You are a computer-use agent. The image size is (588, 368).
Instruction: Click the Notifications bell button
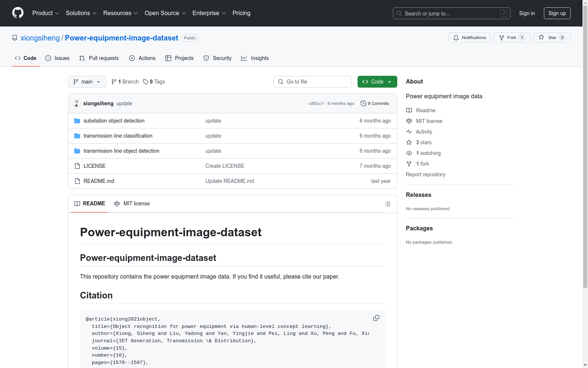pyautogui.click(x=469, y=38)
